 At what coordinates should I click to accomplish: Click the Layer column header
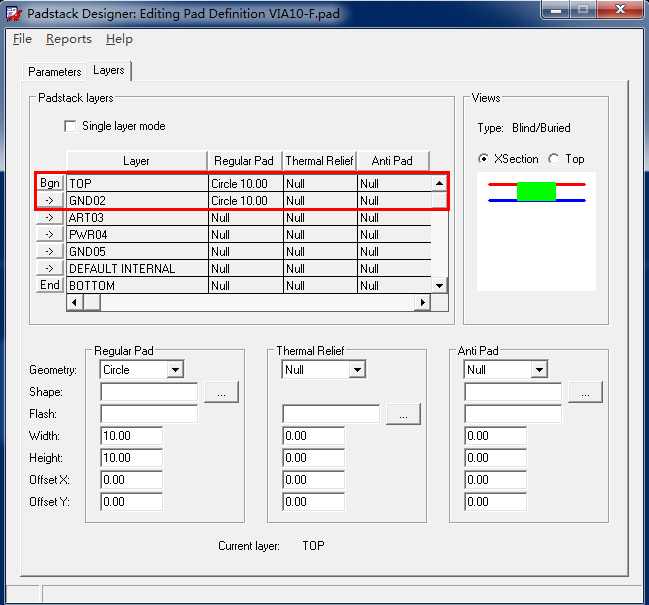pos(137,161)
